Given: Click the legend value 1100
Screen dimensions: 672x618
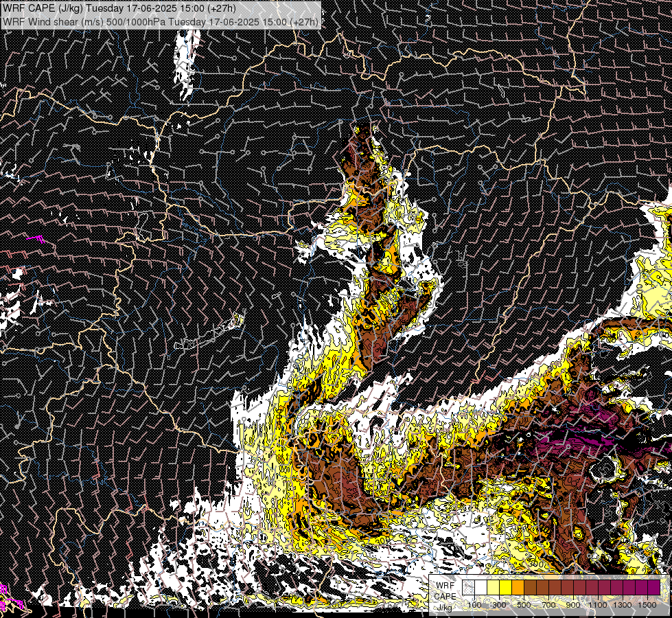Looking at the screenshot, I should click(598, 605).
